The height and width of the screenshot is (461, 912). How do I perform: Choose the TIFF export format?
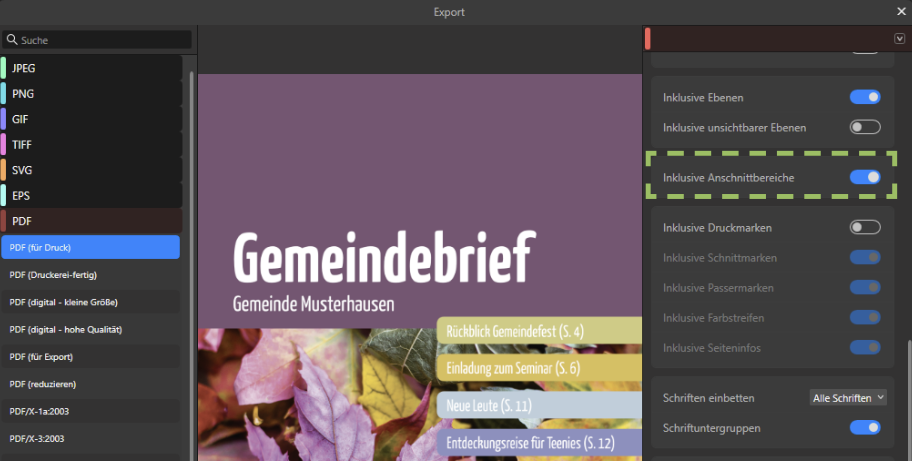click(91, 145)
